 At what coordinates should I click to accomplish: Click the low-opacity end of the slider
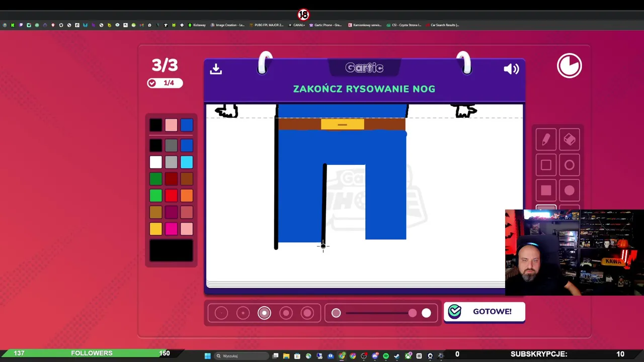tap(336, 313)
